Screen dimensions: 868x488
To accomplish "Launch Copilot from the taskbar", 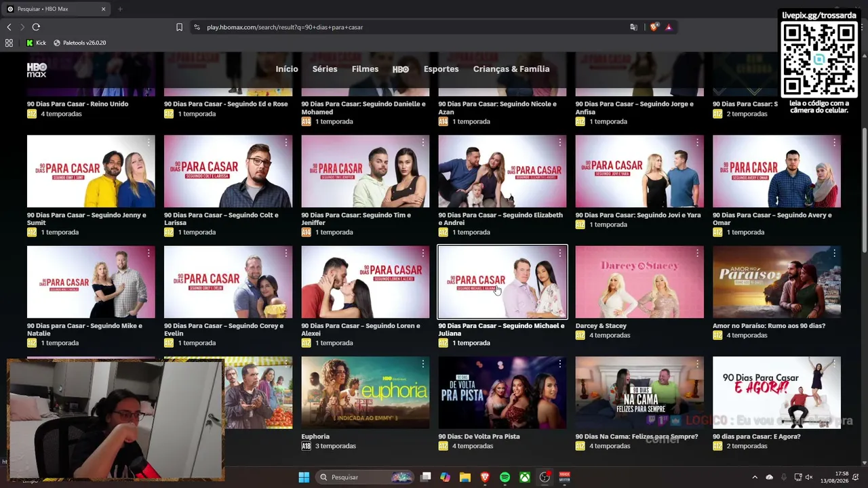I will pos(445,477).
